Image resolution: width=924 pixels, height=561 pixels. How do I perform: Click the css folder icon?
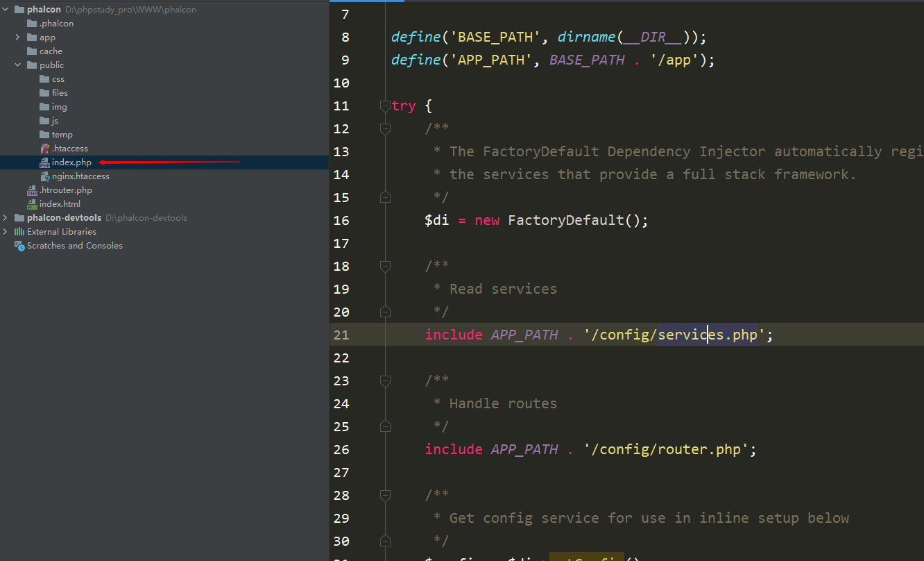[x=44, y=79]
